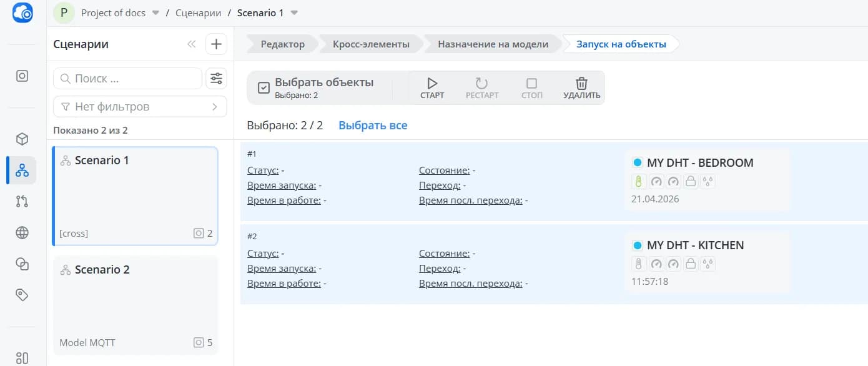Viewport: 868px width, 366px height.
Task: Open the MY DHT - KITCHEN object card
Action: [x=707, y=263]
